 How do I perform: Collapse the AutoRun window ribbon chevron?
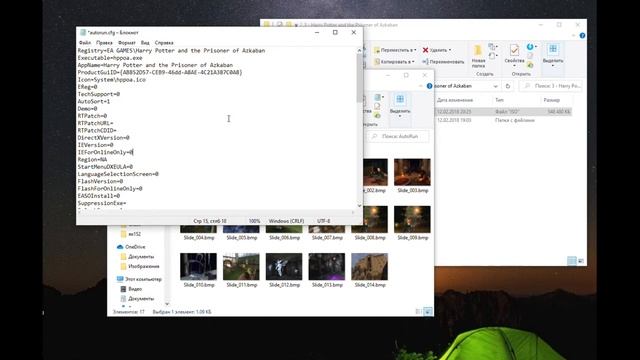(x=421, y=86)
